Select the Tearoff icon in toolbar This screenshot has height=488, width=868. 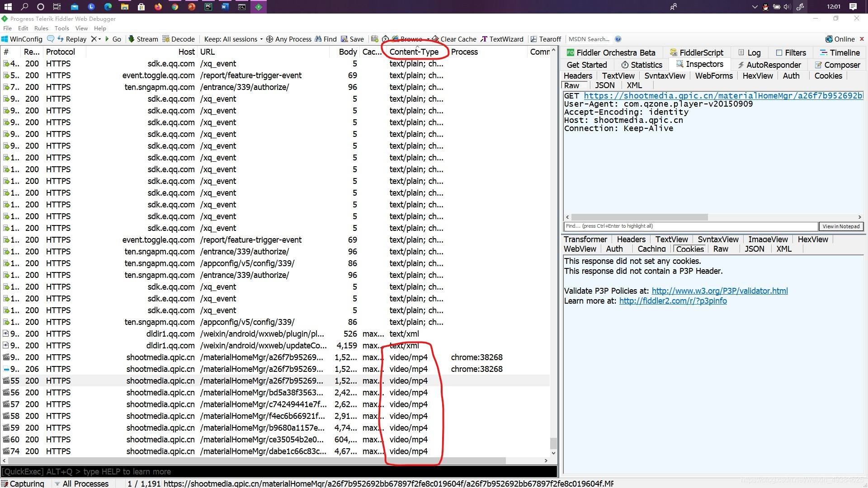pyautogui.click(x=533, y=39)
